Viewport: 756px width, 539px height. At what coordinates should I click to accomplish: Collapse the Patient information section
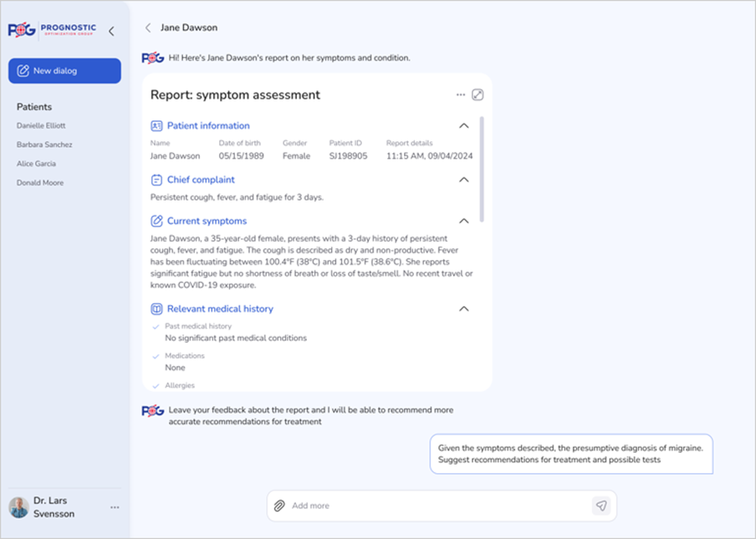(464, 125)
